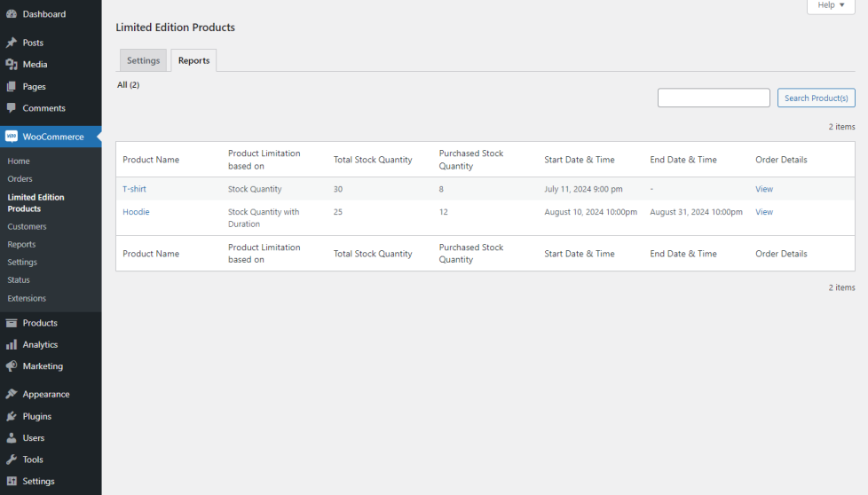View order details for Hoodie
The width and height of the screenshot is (868, 495).
point(763,212)
